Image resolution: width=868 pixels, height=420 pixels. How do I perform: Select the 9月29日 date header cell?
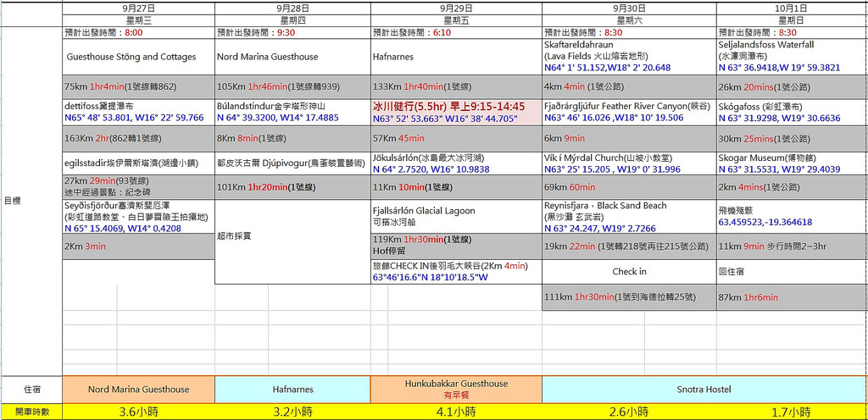(456, 8)
